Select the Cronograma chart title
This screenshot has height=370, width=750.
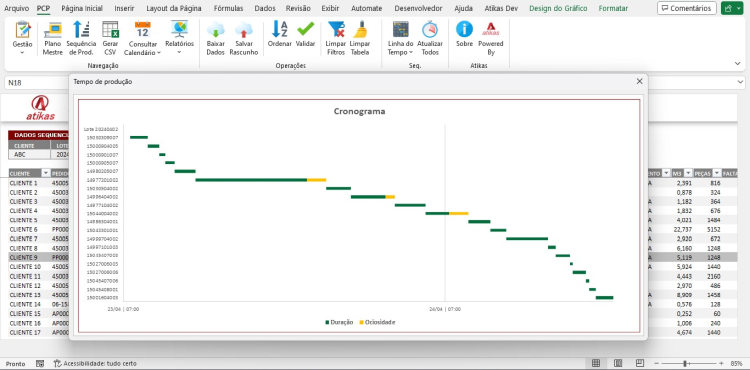coord(359,111)
